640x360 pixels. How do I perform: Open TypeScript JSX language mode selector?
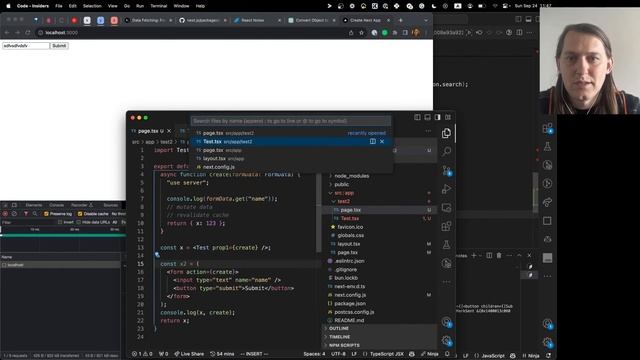(387, 354)
